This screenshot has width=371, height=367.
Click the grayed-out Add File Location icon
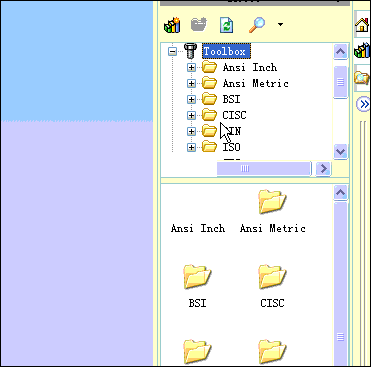(199, 25)
